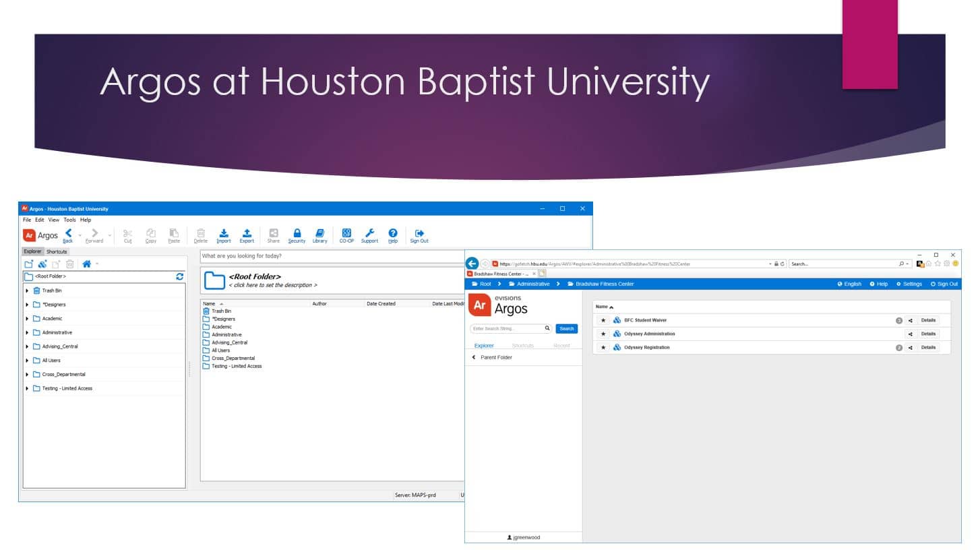Click the Delete trash toolbar icon
980x550 pixels.
[x=201, y=233]
